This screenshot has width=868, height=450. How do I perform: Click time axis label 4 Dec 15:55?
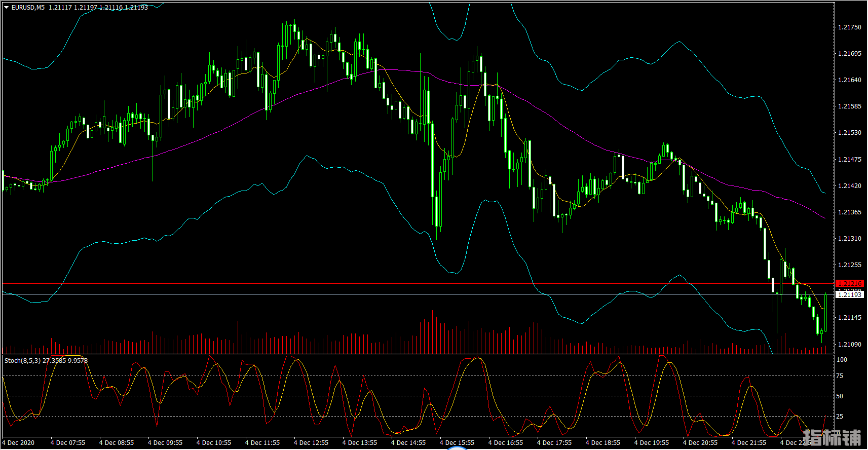tap(457, 443)
